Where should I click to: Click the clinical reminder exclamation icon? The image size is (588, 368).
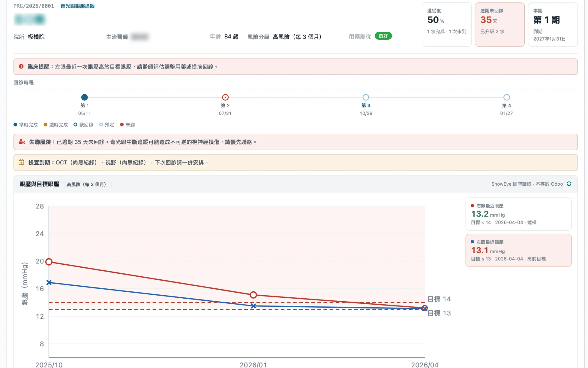[21, 66]
